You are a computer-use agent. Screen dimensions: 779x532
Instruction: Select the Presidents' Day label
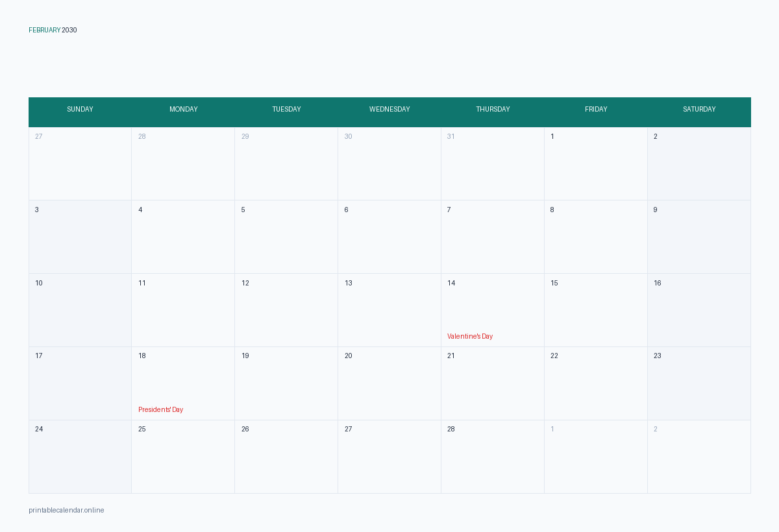[161, 409]
